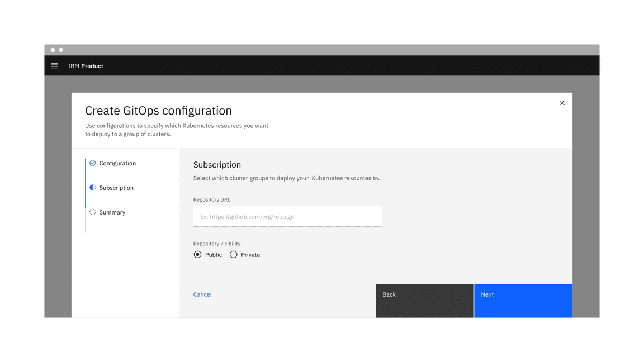Open the navigation hamburger menu

[54, 65]
